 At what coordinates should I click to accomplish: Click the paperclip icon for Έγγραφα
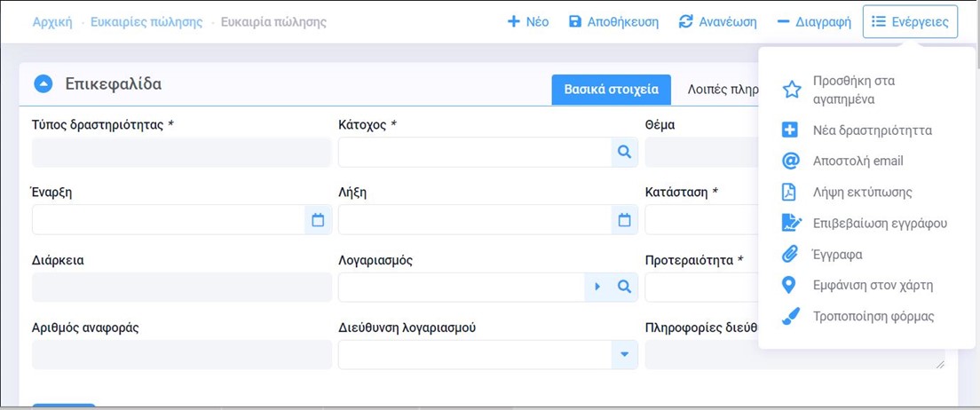(x=790, y=255)
